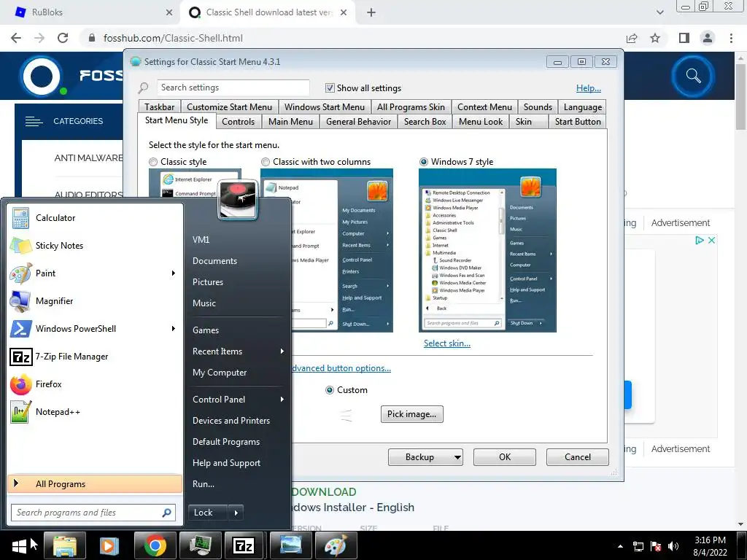Launch Windows PowerShell from the start menu

tap(94, 329)
